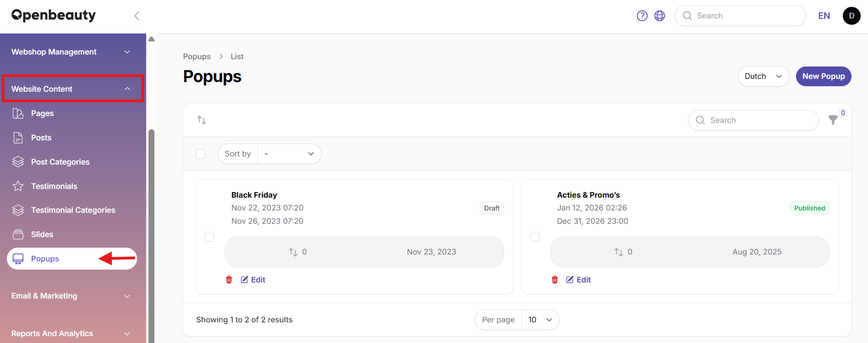Open the Per page dropdown
The height and width of the screenshot is (343, 868).
(x=540, y=320)
